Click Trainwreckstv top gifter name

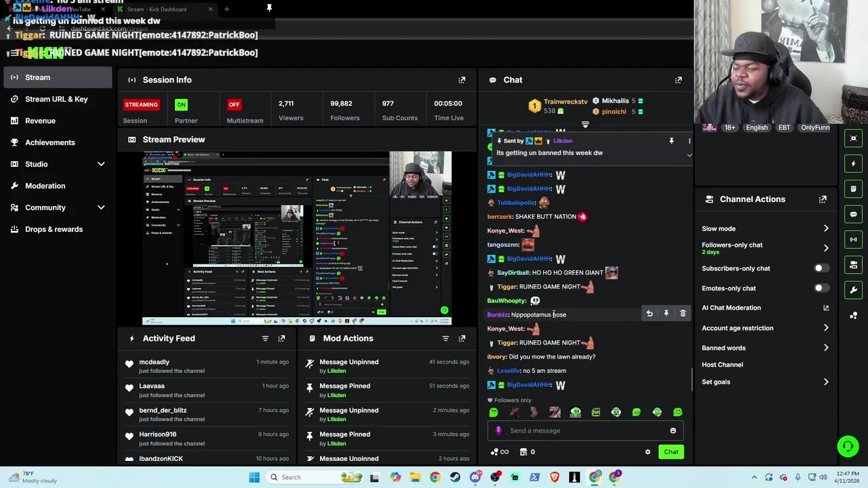(x=566, y=102)
